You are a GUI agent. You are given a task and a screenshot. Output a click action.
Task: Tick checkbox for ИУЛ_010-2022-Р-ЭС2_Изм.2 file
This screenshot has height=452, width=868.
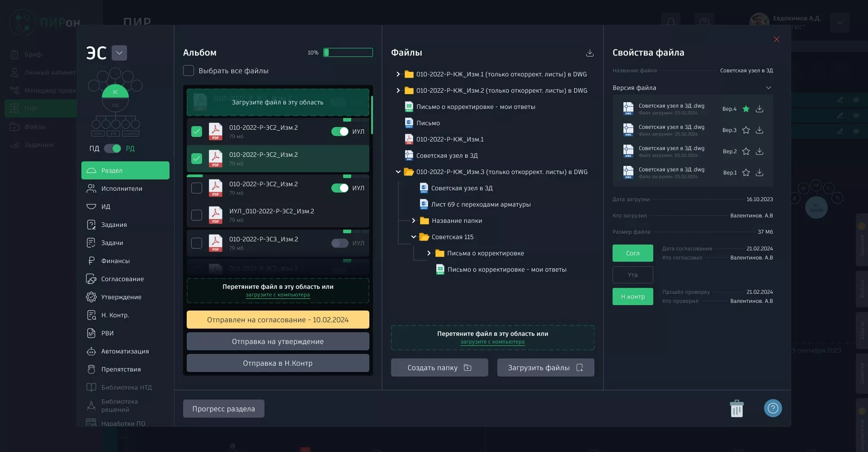coord(197,215)
